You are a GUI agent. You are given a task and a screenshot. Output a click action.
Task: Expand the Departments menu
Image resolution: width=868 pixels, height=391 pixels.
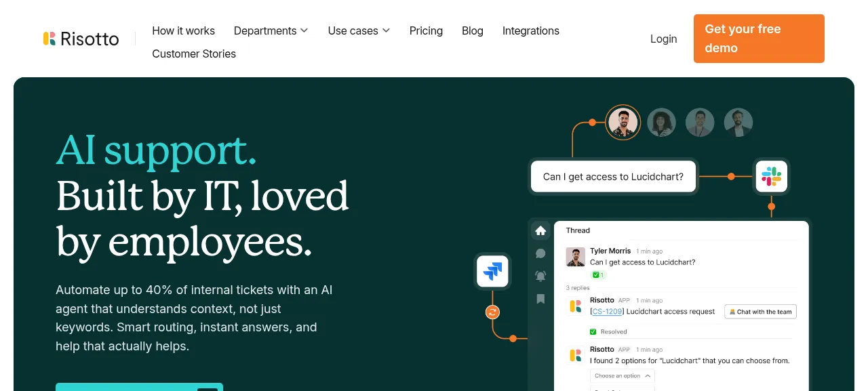[x=271, y=30]
